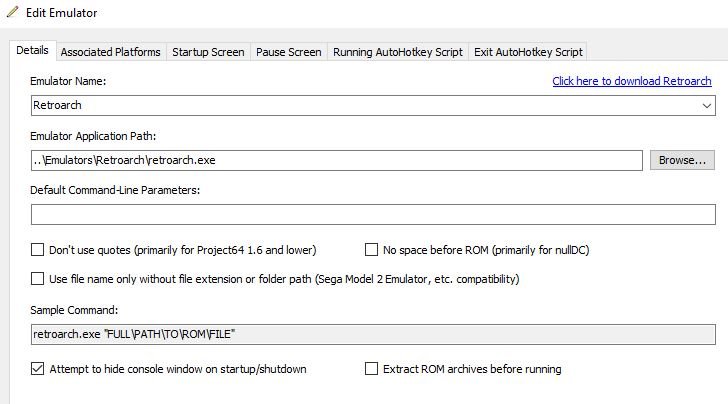Viewport: 728px width, 404px height.
Task: Enable the Don't use quotes checkbox
Action: point(38,250)
